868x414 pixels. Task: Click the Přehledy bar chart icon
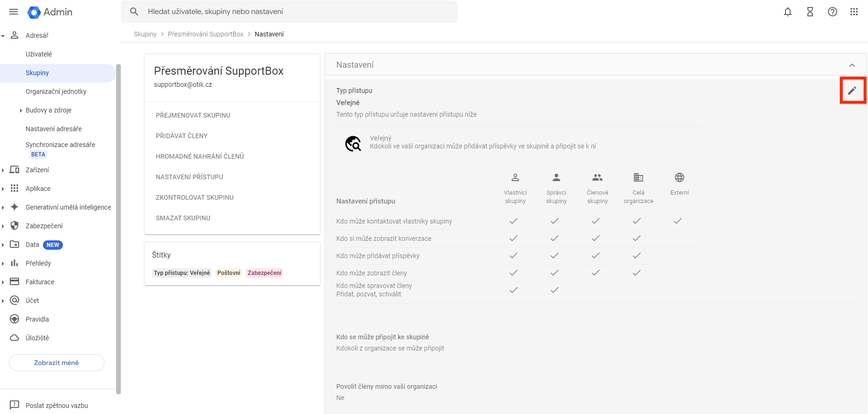14,263
